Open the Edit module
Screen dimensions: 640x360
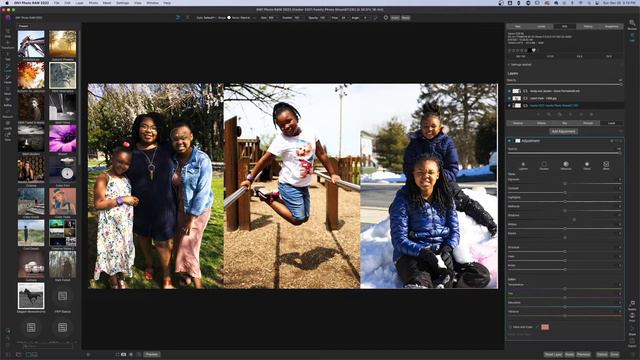(632, 37)
